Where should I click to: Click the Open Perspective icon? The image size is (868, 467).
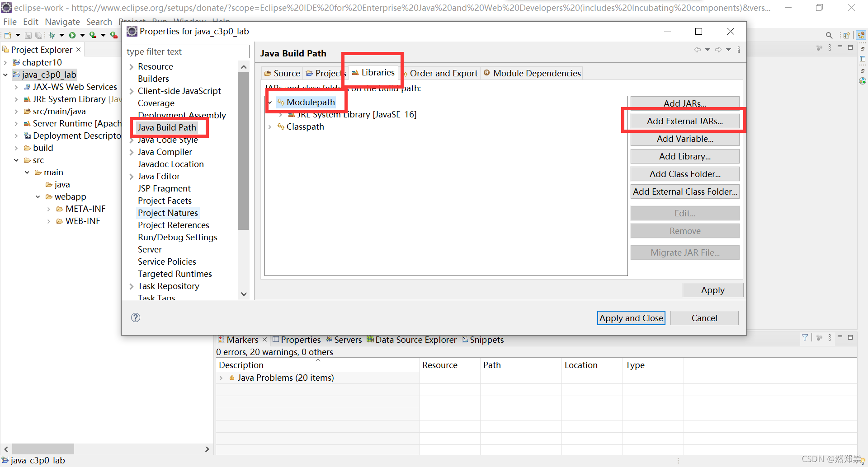click(846, 35)
